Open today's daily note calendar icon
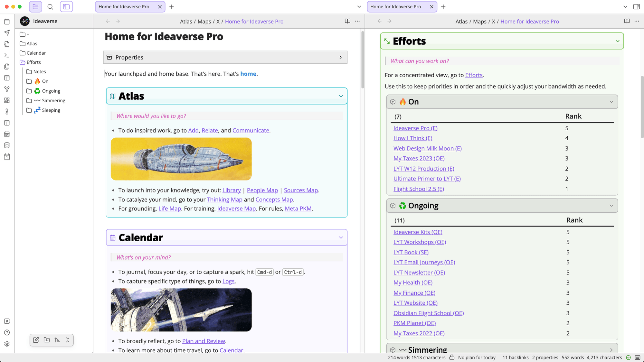Image resolution: width=644 pixels, height=362 pixels. pyautogui.click(x=7, y=21)
